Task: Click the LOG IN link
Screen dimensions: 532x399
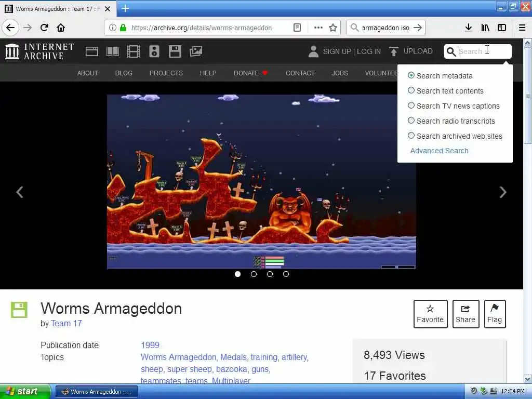Action: click(369, 51)
